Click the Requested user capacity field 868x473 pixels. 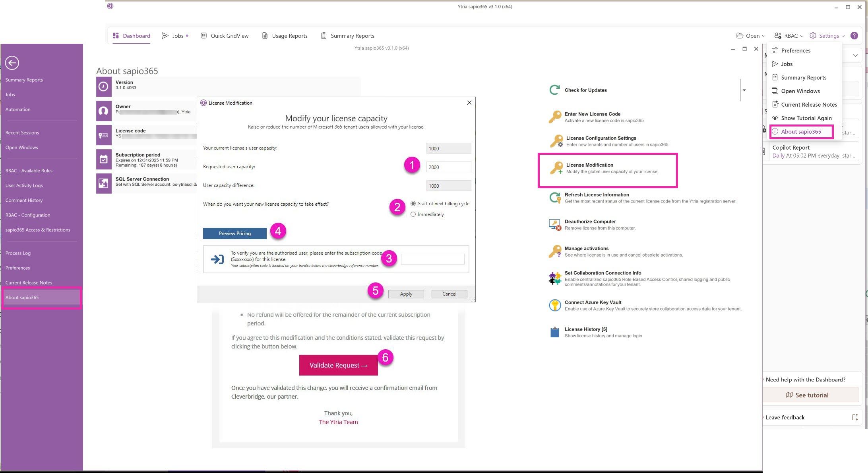448,167
